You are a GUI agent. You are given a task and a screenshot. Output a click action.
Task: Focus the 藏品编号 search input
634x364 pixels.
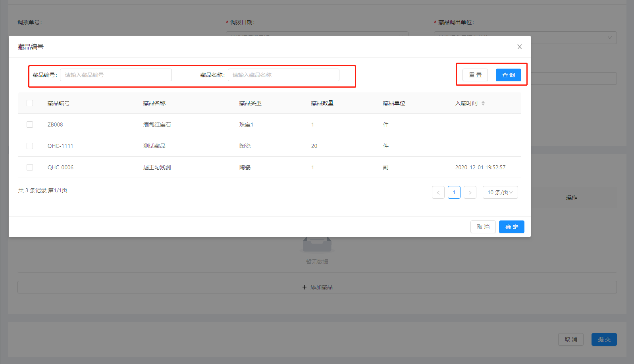(x=116, y=75)
